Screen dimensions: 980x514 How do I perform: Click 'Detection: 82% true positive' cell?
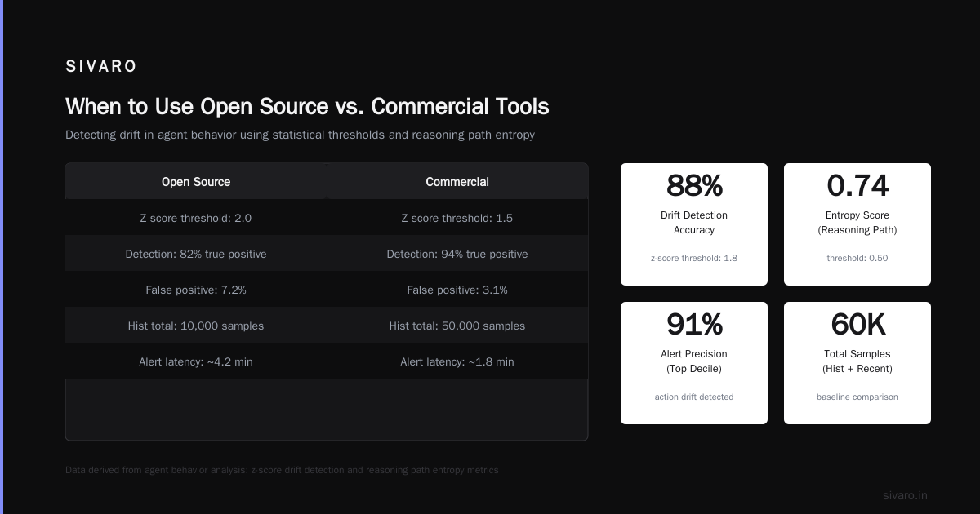click(196, 254)
